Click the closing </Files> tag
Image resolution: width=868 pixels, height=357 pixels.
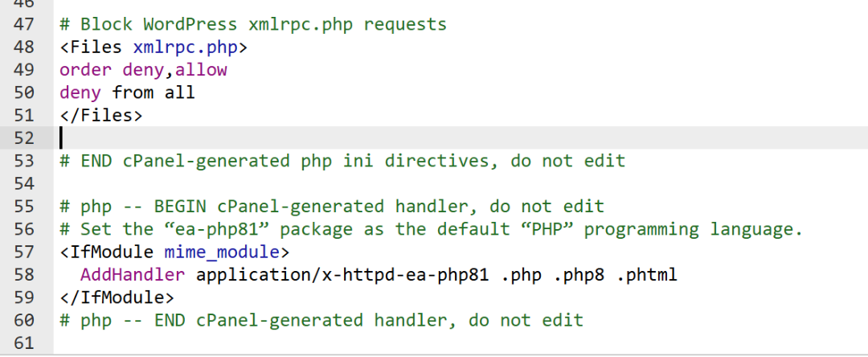click(101, 115)
